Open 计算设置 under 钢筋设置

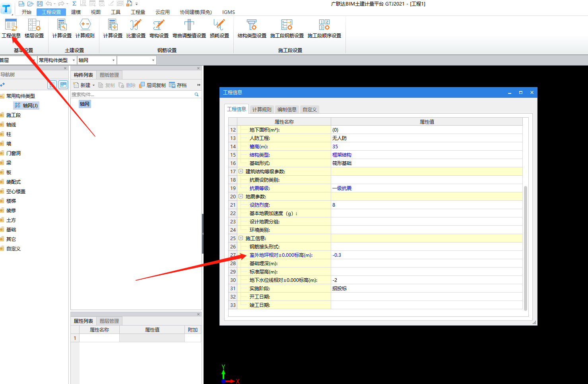113,29
